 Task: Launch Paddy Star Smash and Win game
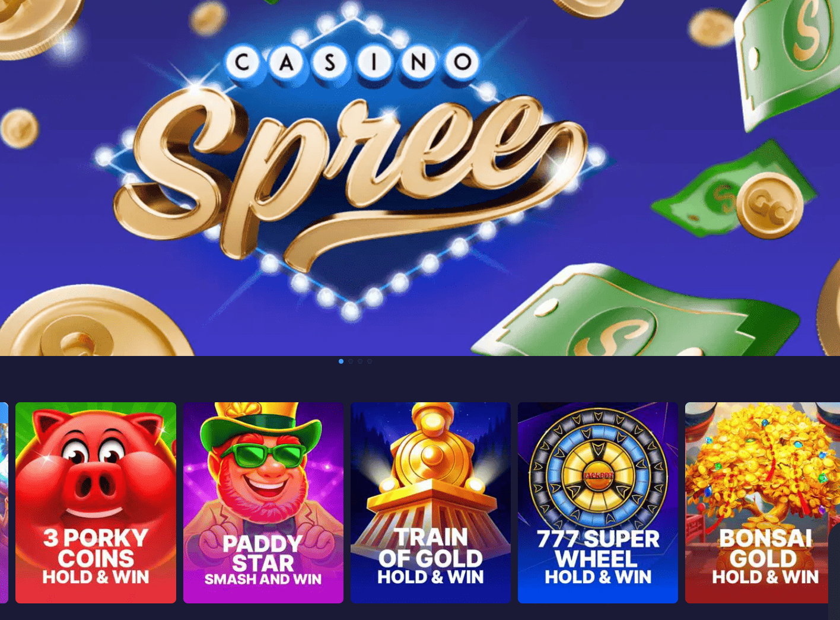click(x=263, y=503)
